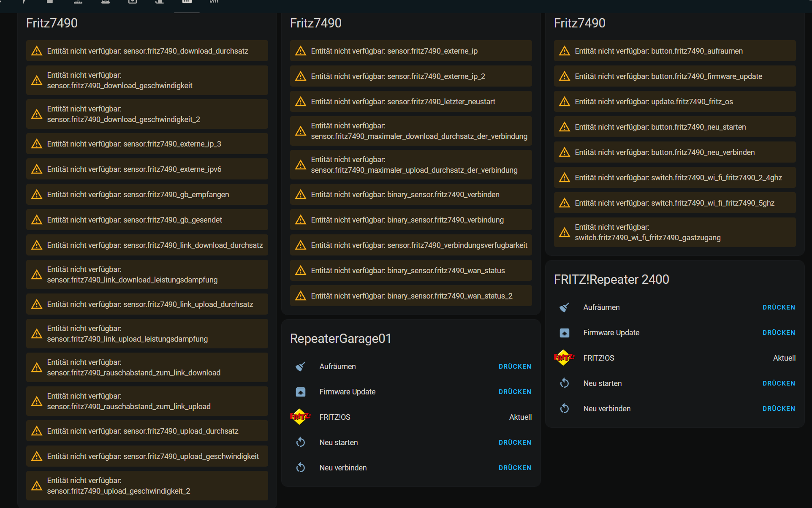Click the FRITZ! logo in FRITZ!Repeater 2400 card
This screenshot has width=812, height=508.
tap(564, 358)
